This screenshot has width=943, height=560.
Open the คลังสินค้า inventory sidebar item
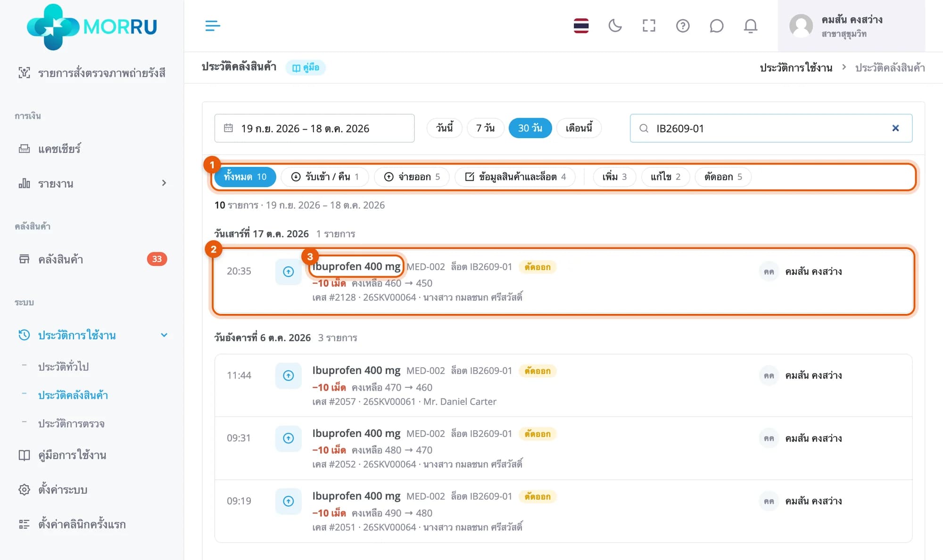point(92,259)
